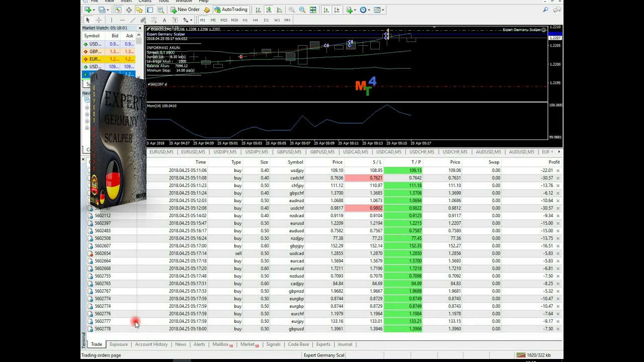The image size is (644, 362).
Task: Open the periods clock dropdown
Action: pyautogui.click(x=364, y=10)
